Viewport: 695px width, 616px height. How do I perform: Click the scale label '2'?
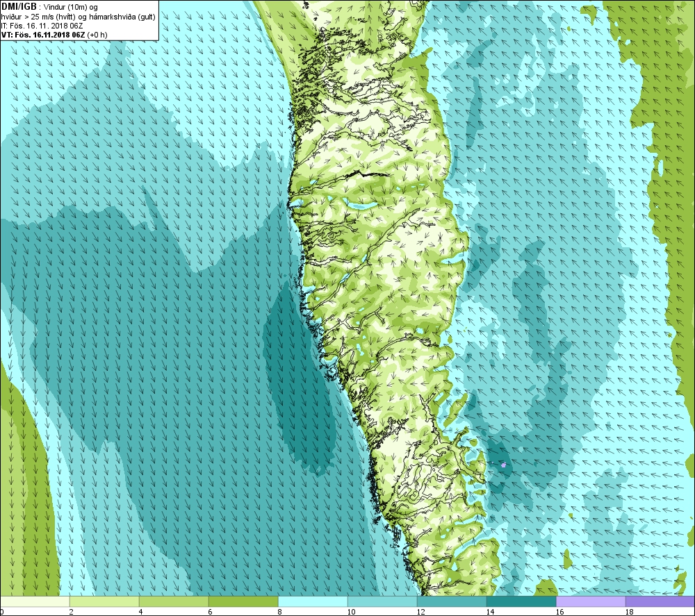[x=72, y=612]
